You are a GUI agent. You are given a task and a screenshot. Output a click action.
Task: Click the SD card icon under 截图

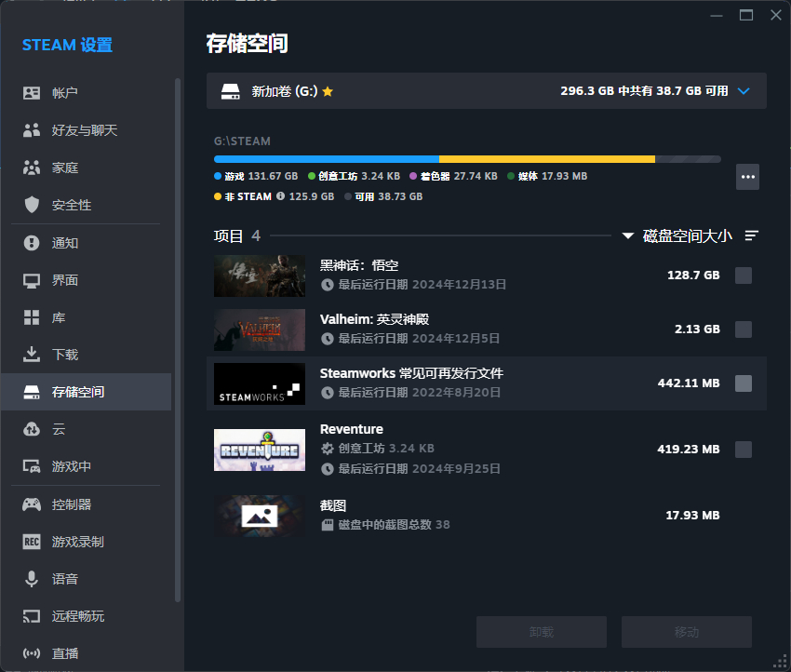328,525
